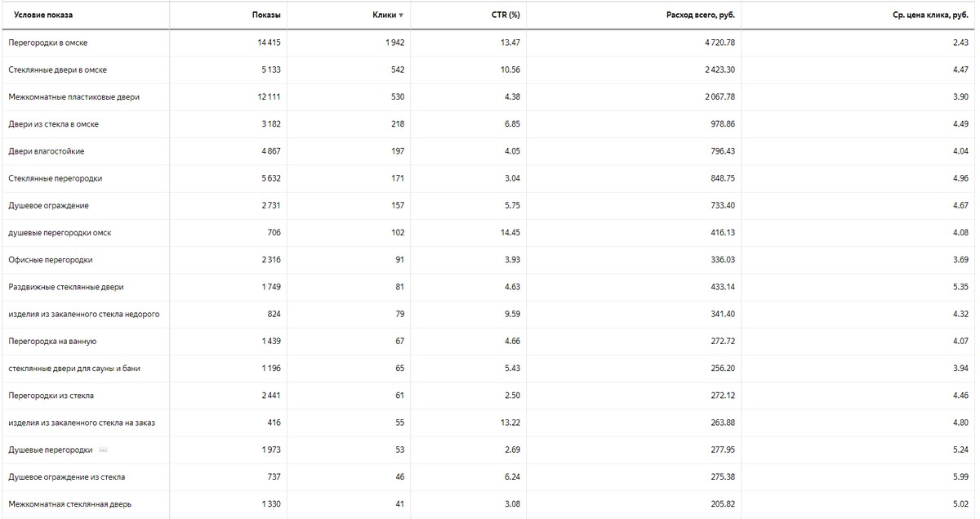The image size is (980, 519).
Task: Click the душевые перегородки омск keyword
Action: (x=60, y=233)
